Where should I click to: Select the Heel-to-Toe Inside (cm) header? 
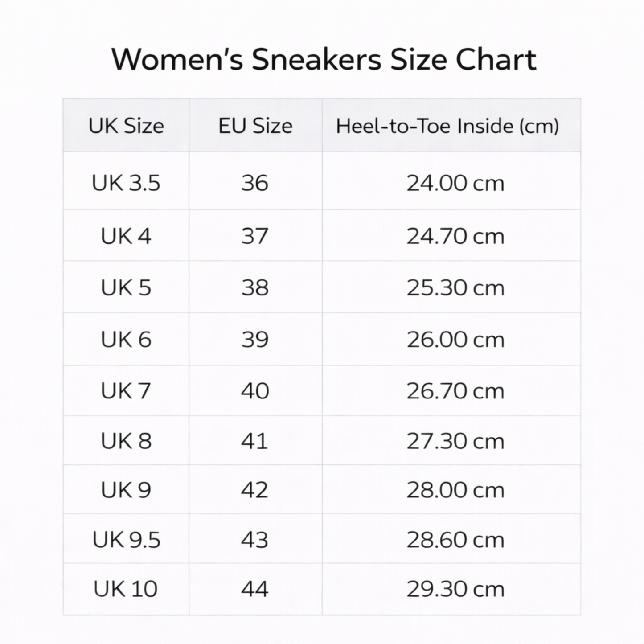coord(447,126)
